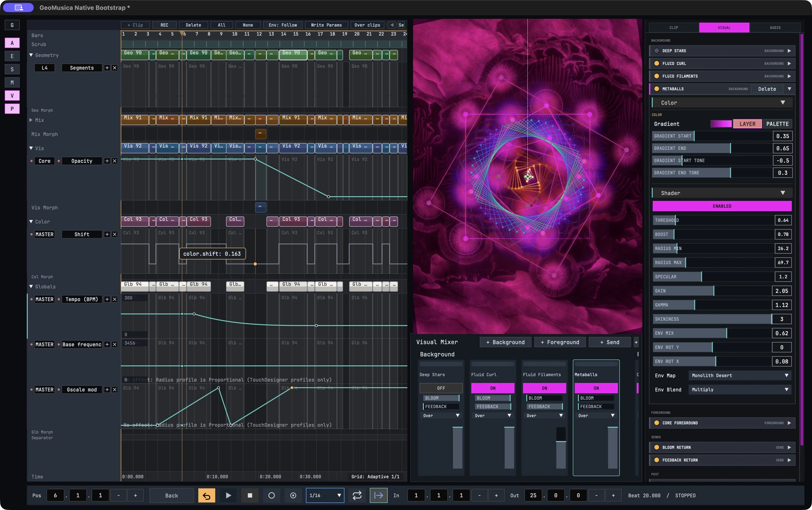812x510 pixels.
Task: Click the Back button
Action: pos(172,495)
